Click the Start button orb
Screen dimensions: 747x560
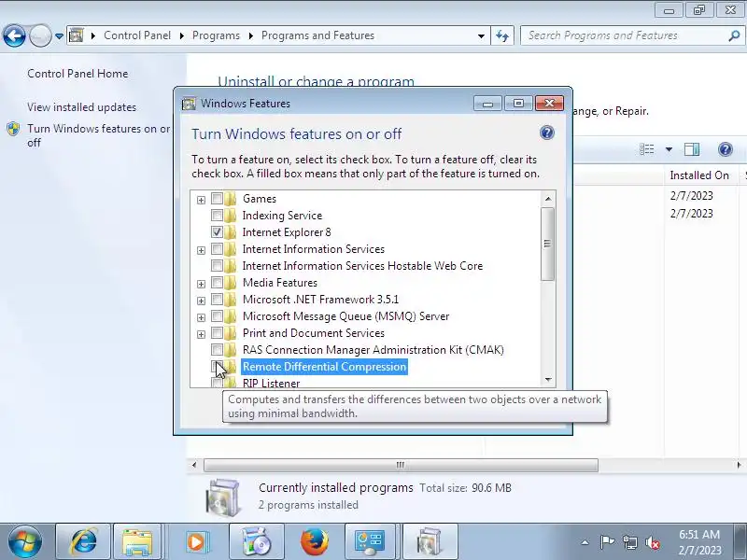click(x=25, y=542)
